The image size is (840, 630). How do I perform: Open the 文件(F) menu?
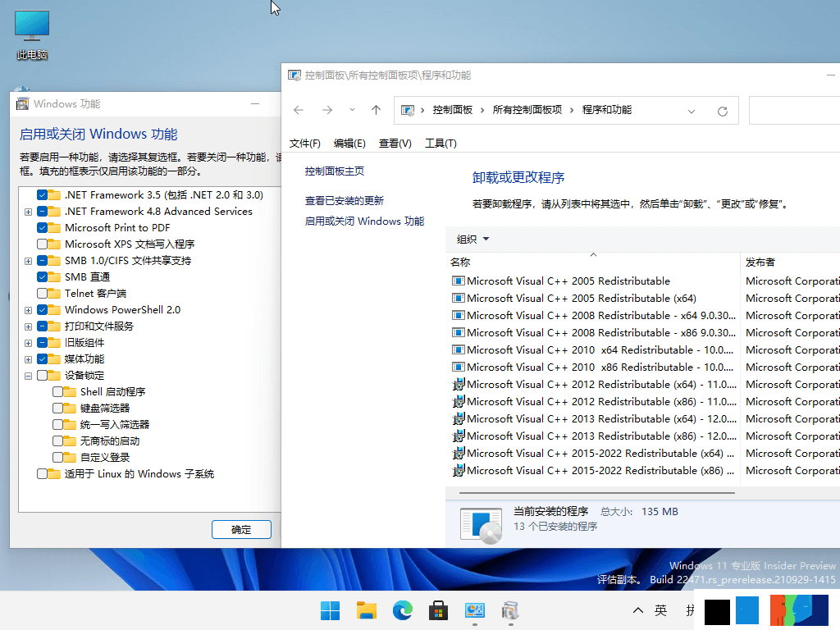[305, 143]
